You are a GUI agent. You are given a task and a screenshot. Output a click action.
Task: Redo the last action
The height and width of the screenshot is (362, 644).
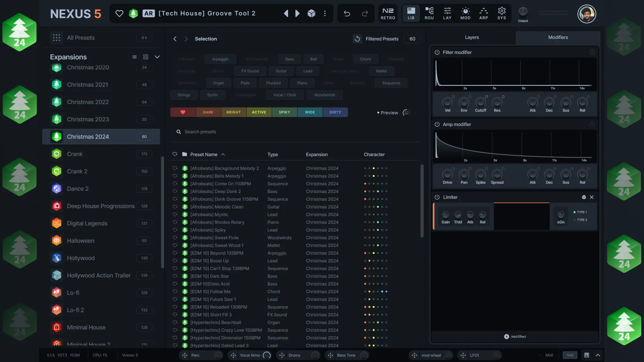pos(365,13)
